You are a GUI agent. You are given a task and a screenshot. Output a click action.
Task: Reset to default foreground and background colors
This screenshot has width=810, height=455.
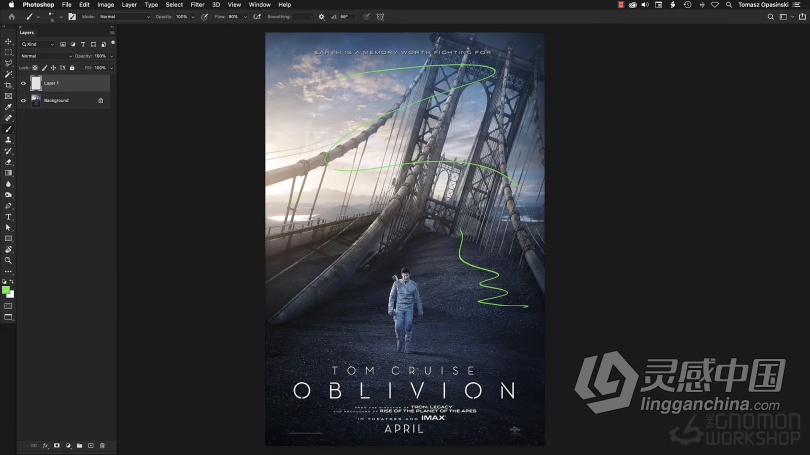pyautogui.click(x=4, y=281)
